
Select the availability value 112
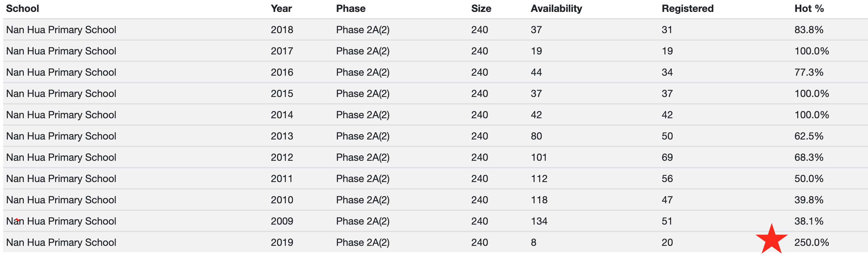[539, 179]
